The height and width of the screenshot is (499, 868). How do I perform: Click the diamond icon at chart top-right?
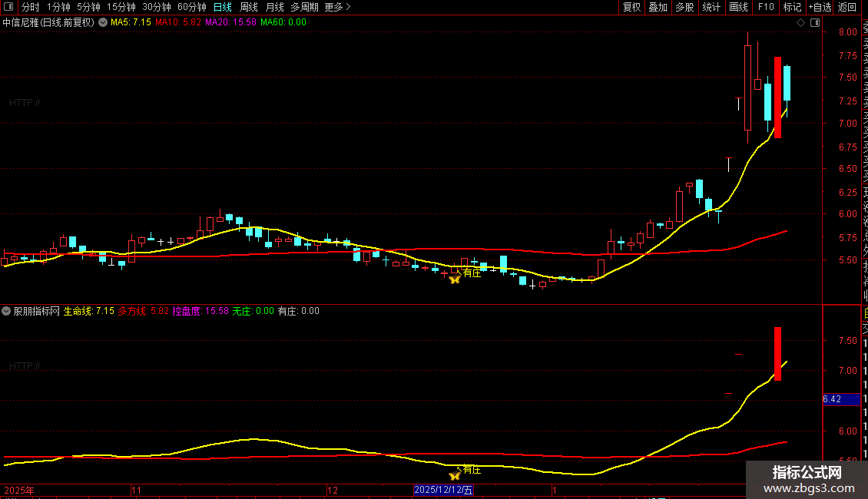click(800, 23)
